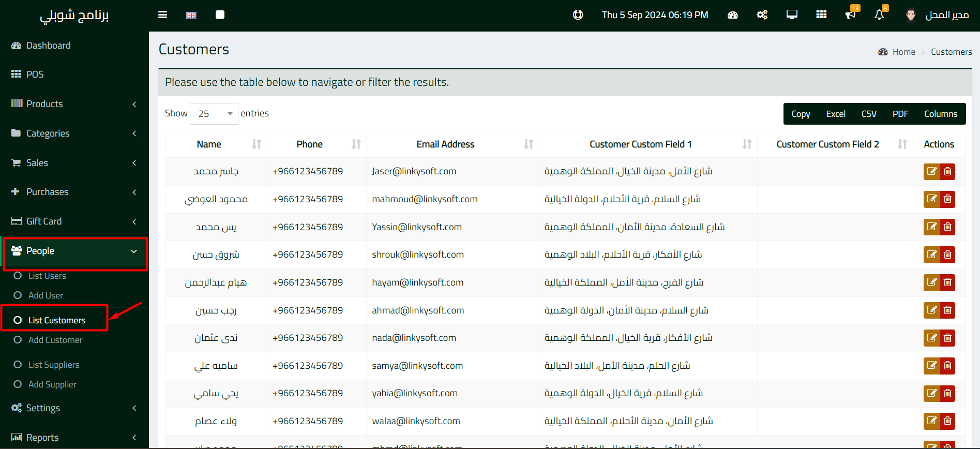980x449 pixels.
Task: Edit customer shrouk@linkysoft.com
Action: 932,255
